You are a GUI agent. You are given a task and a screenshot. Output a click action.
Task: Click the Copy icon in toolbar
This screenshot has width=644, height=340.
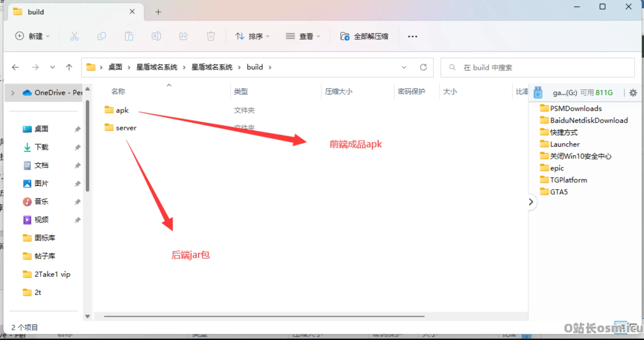(101, 36)
